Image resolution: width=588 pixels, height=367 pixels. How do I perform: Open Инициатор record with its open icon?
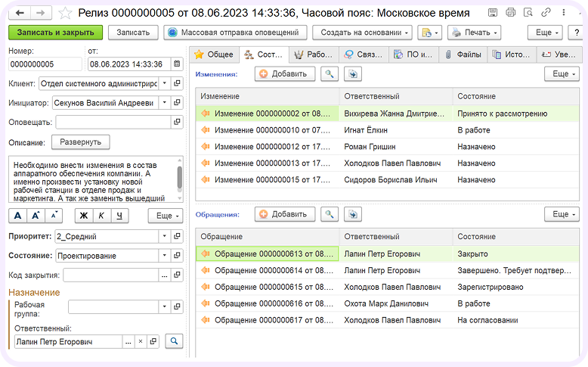pyautogui.click(x=177, y=103)
